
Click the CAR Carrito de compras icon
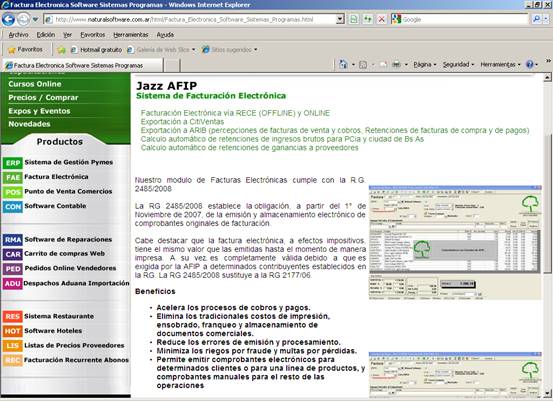[x=13, y=254]
